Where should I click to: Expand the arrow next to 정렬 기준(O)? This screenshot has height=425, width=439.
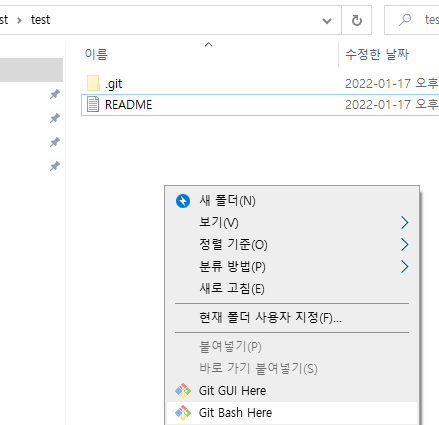coord(404,245)
